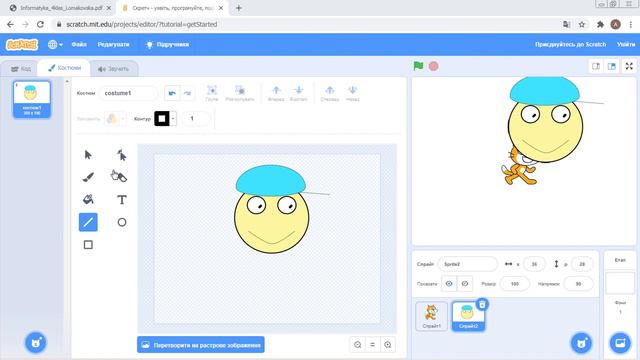Screen dimensions: 640x360
Task: Open a new browser tab
Action: tap(239, 8)
